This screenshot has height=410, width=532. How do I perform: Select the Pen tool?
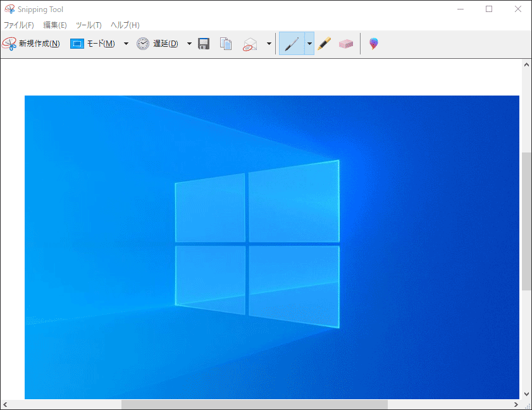pos(292,44)
